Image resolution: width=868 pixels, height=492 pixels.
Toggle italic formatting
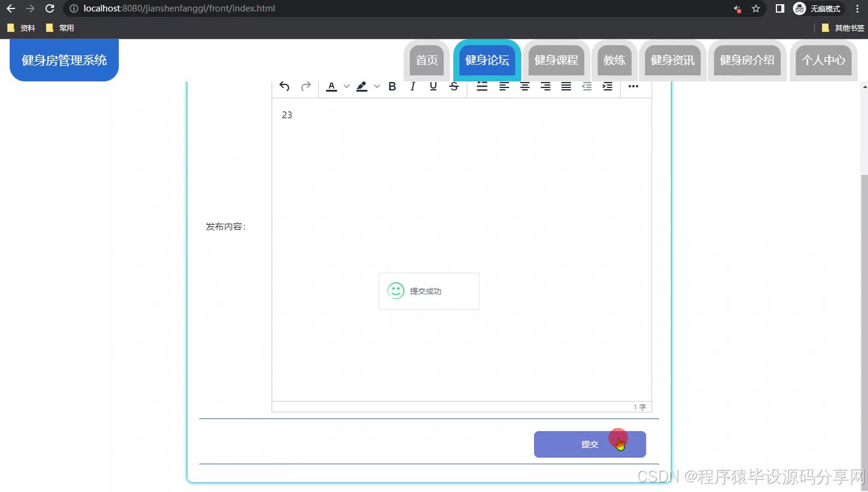413,86
